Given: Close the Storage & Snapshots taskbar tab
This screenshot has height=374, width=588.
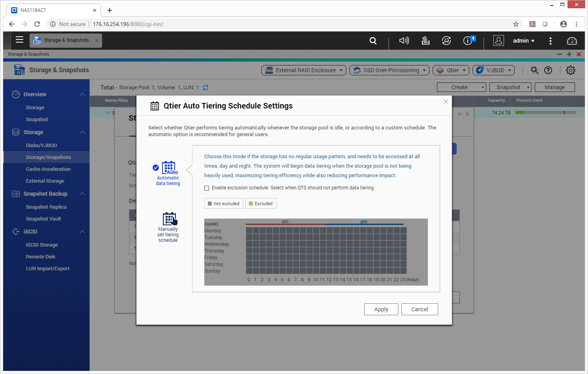Looking at the screenshot, I should 97,41.
